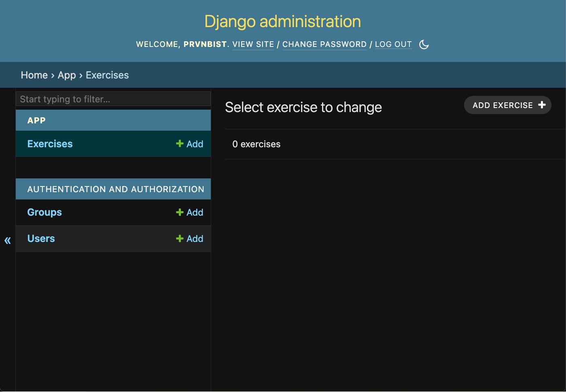Open Authentication and Authorization section header
The image size is (566, 392).
pyautogui.click(x=116, y=189)
